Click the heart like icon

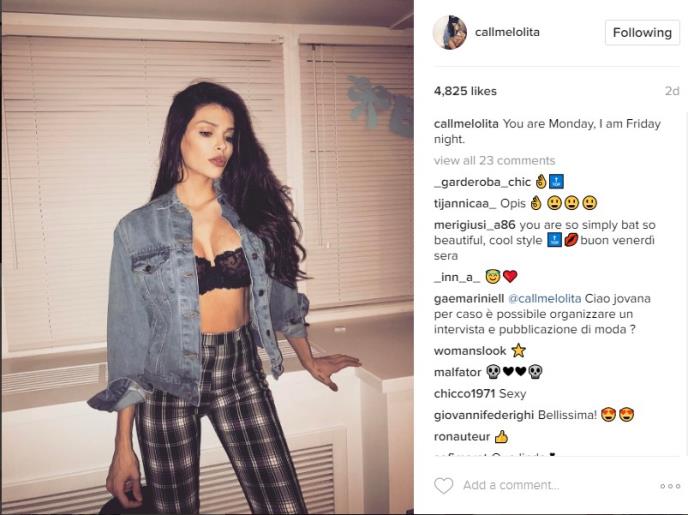pos(444,486)
